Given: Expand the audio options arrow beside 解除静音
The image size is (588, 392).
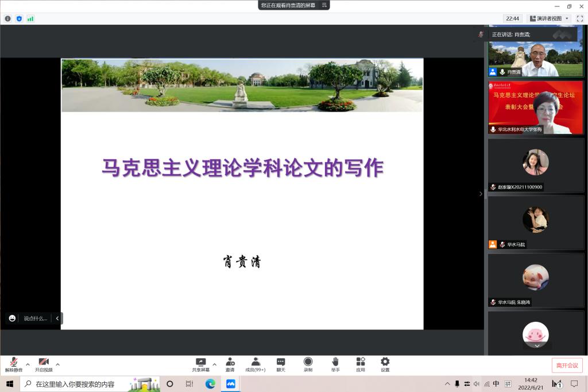Looking at the screenshot, I should (x=28, y=364).
